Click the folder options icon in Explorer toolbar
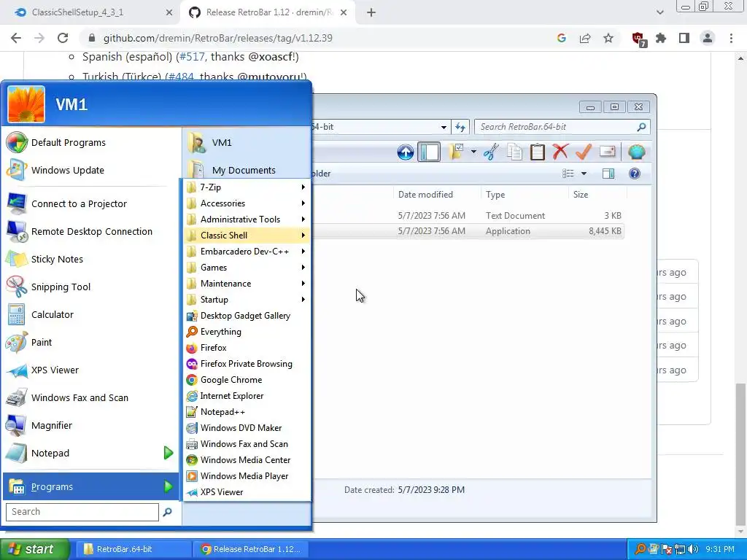The image size is (747, 560). click(x=455, y=152)
